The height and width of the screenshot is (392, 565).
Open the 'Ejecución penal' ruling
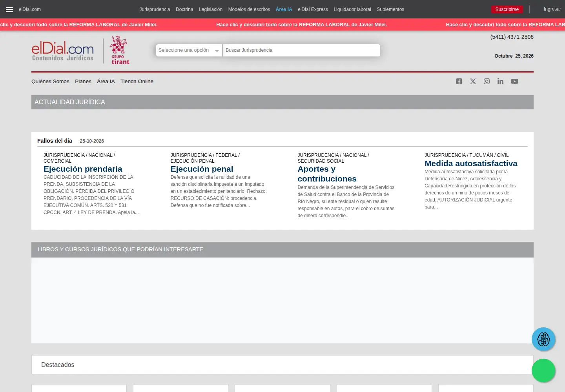tap(202, 169)
